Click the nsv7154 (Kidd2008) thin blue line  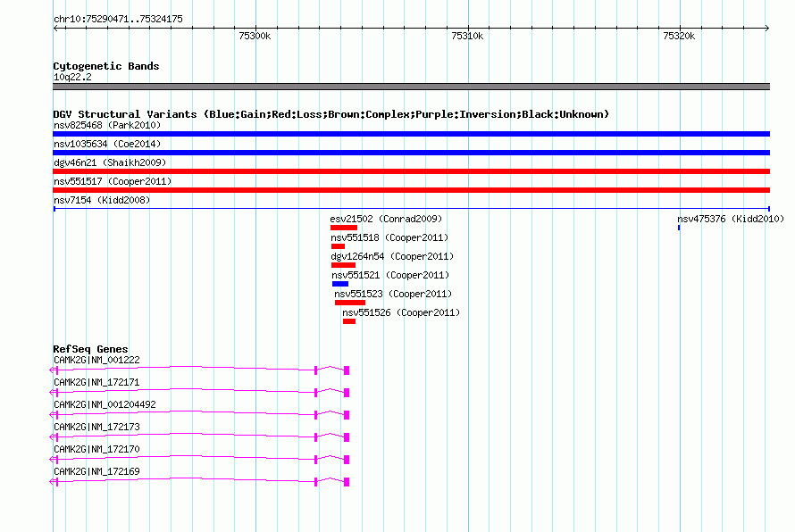tap(411, 208)
